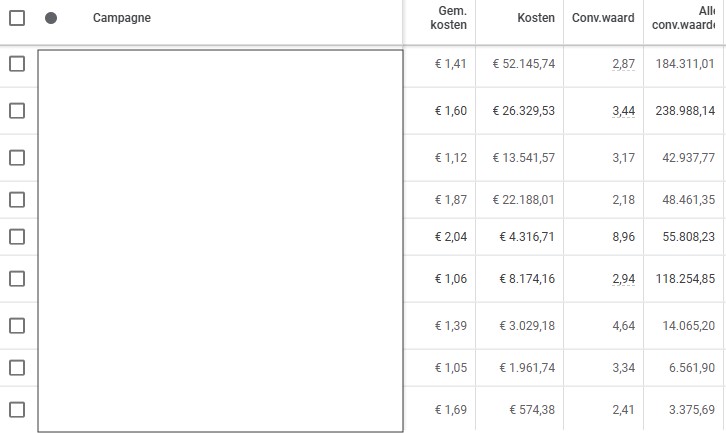Click the grey status dot column header
Screen dimensions: 726x433
pyautogui.click(x=51, y=18)
